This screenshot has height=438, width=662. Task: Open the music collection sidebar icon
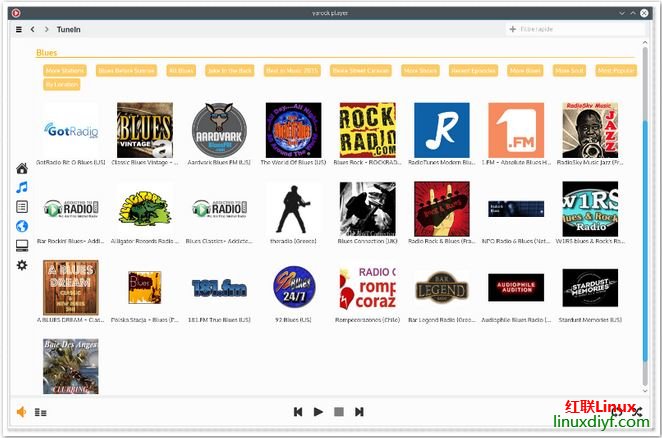22,187
